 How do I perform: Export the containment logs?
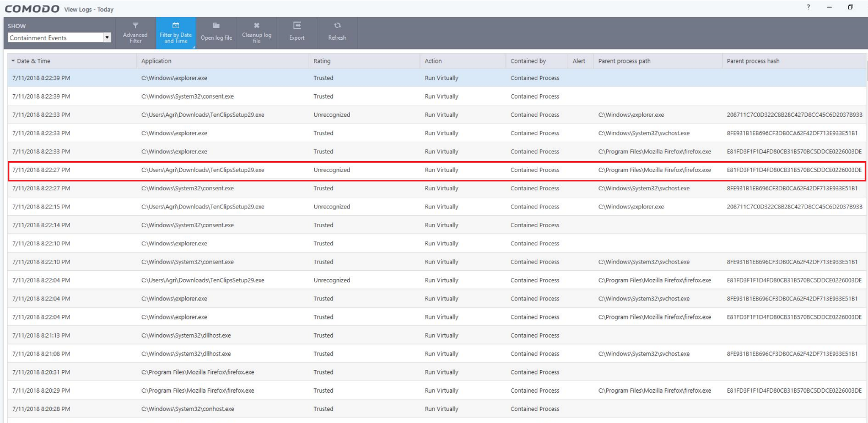coord(296,33)
